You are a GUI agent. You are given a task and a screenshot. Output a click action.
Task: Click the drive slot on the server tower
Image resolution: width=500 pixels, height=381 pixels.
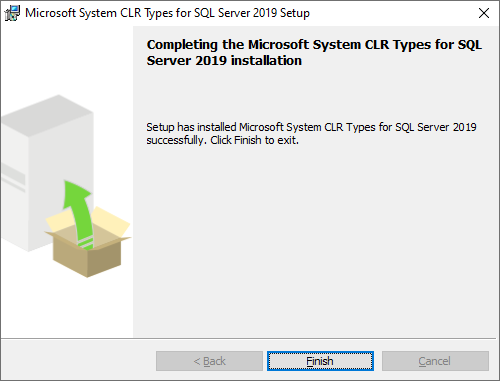13,177
